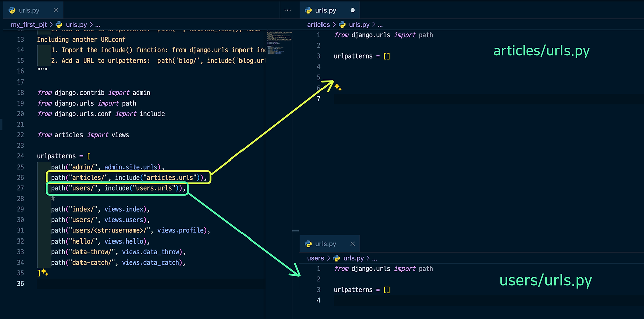The image size is (644, 319).
Task: Click the django.urls.conf import include line
Action: 101,114
